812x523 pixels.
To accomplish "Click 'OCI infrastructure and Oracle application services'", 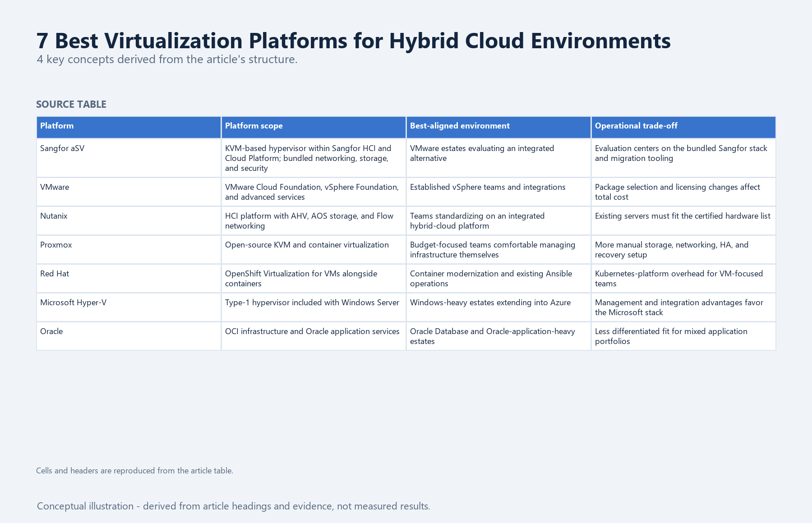I will (314, 336).
